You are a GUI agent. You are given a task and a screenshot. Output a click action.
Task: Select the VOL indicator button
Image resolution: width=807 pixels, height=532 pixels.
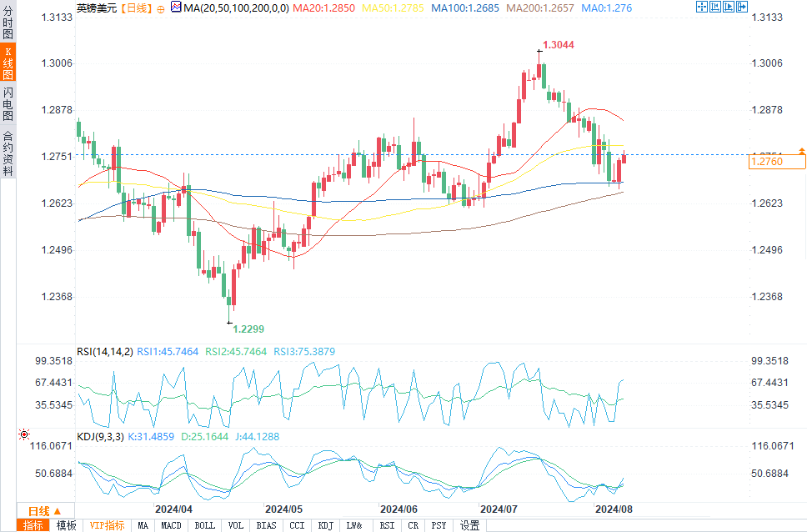click(x=235, y=525)
